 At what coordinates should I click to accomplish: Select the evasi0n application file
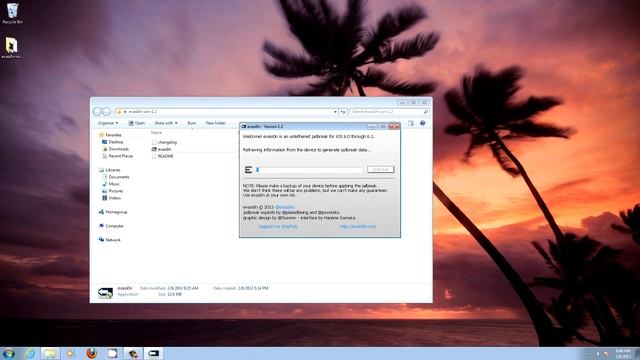pyautogui.click(x=162, y=149)
